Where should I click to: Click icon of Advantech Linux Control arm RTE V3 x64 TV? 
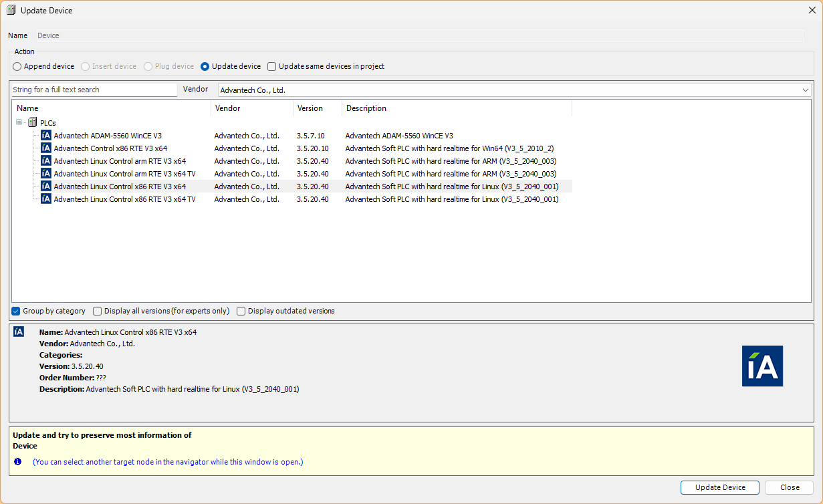click(x=45, y=174)
